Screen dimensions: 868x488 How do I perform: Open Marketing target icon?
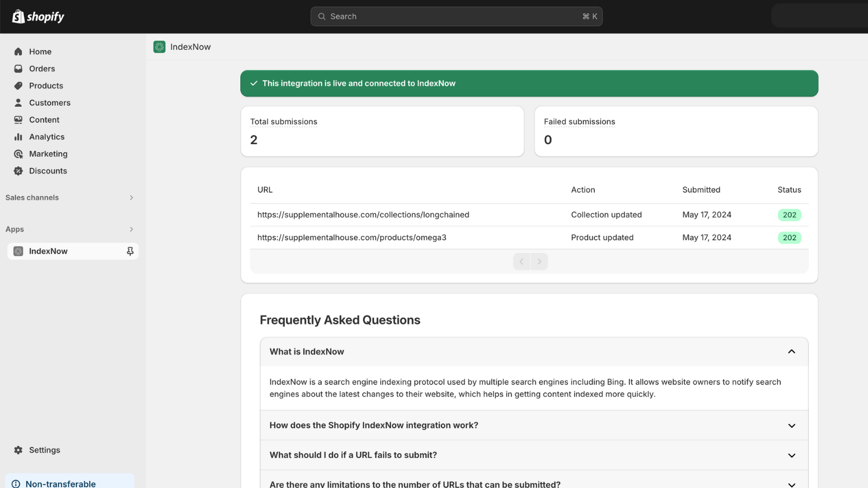18,154
